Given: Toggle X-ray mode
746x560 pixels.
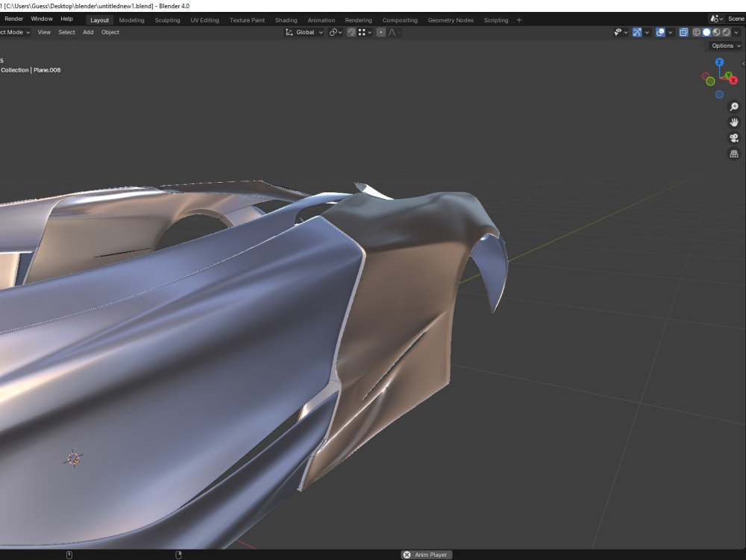Looking at the screenshot, I should click(x=683, y=32).
